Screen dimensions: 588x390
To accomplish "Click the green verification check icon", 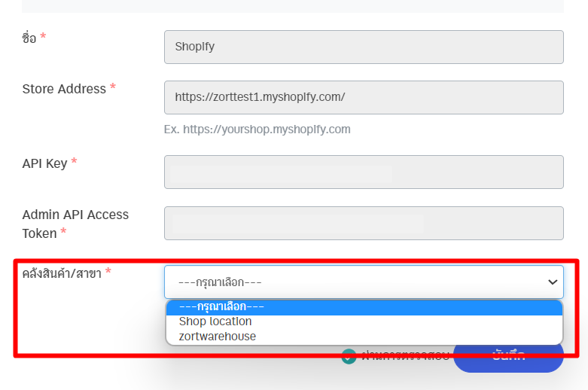I will [349, 356].
